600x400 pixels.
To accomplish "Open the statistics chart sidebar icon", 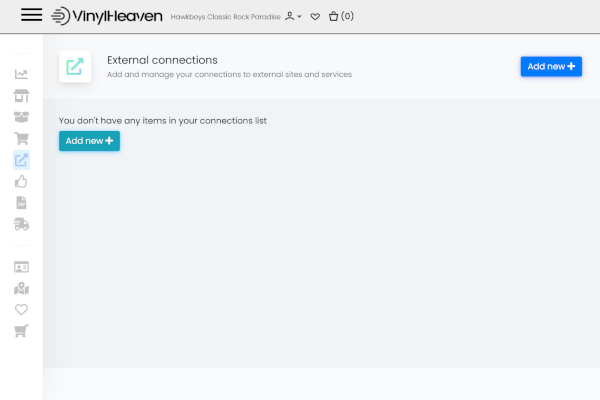I will click(21, 74).
